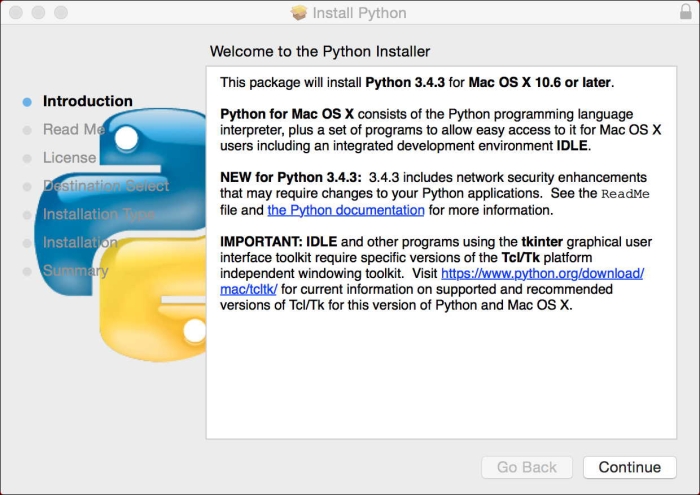
Task: Select the Installation step
Action: pos(80,242)
